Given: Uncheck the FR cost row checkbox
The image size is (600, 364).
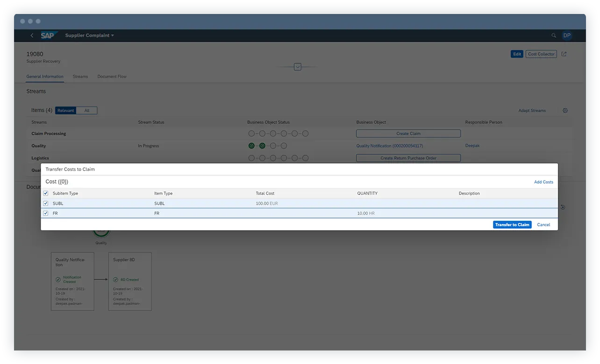Looking at the screenshot, I should [x=45, y=213].
